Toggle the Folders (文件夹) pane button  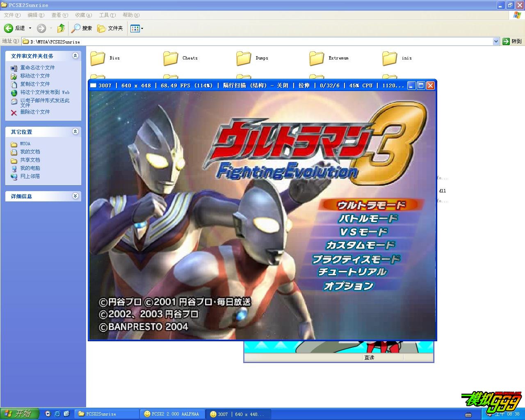pyautogui.click(x=110, y=28)
